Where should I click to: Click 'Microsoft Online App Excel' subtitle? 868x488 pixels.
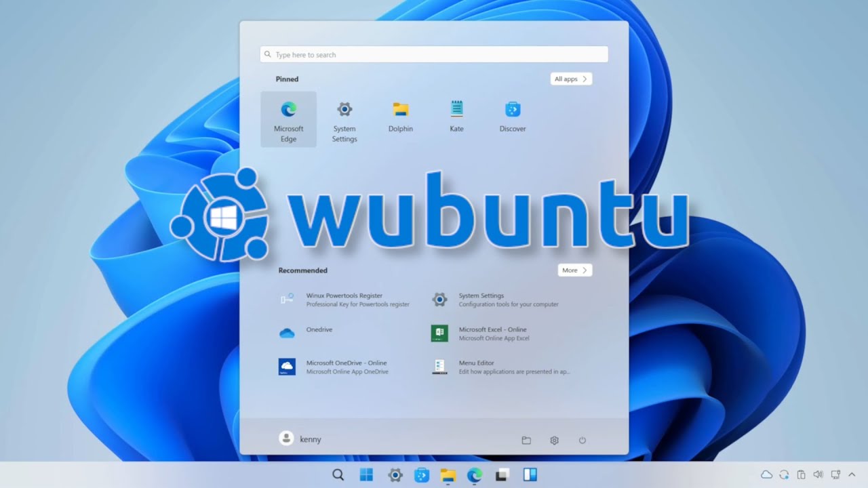pyautogui.click(x=494, y=338)
